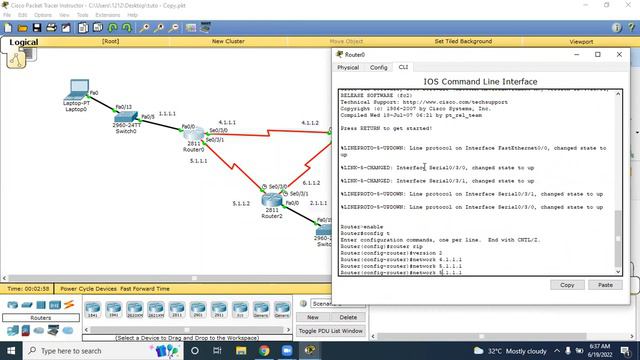Select the Routers device category icon
The width and height of the screenshot is (640, 360).
click(x=12, y=305)
